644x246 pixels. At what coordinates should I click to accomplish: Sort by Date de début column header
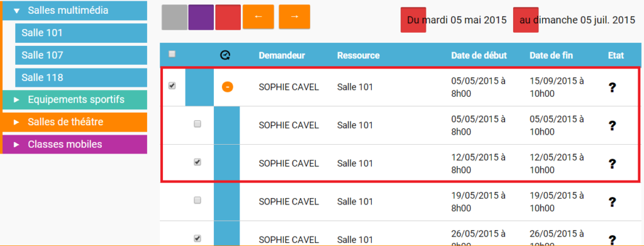479,55
